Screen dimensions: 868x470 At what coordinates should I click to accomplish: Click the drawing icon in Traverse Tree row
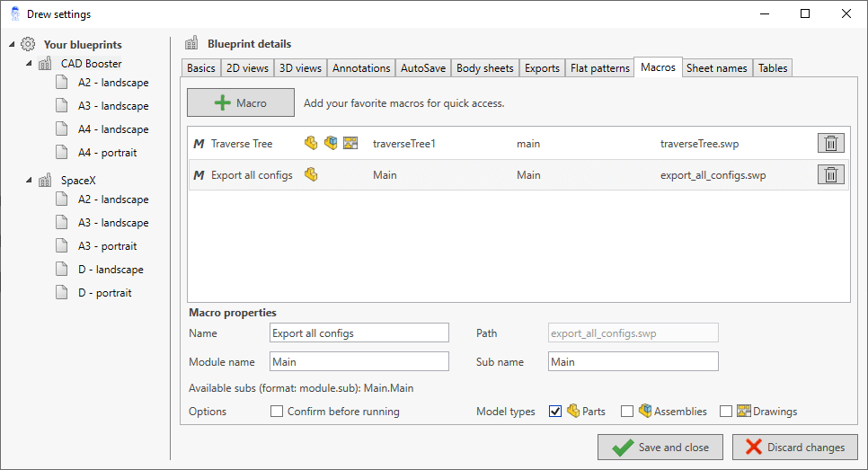coord(350,143)
